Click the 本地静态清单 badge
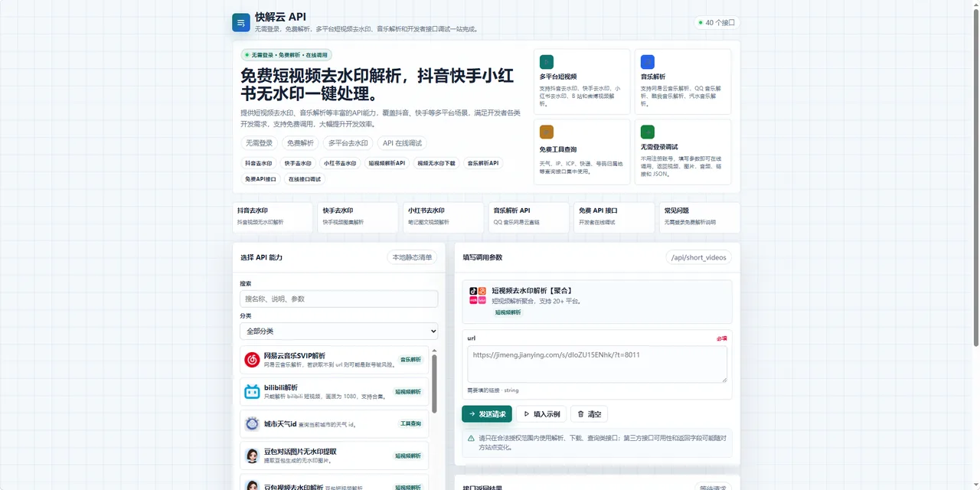Screen dimensions: 980x490 (x=413, y=257)
